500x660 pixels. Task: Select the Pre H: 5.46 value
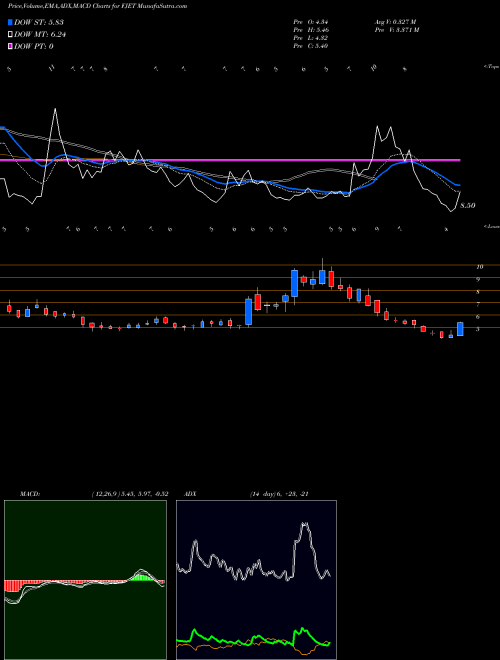point(311,30)
